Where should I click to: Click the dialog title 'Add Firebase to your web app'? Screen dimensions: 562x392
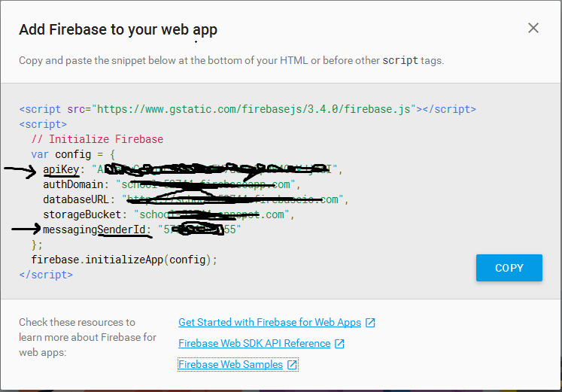click(x=118, y=30)
